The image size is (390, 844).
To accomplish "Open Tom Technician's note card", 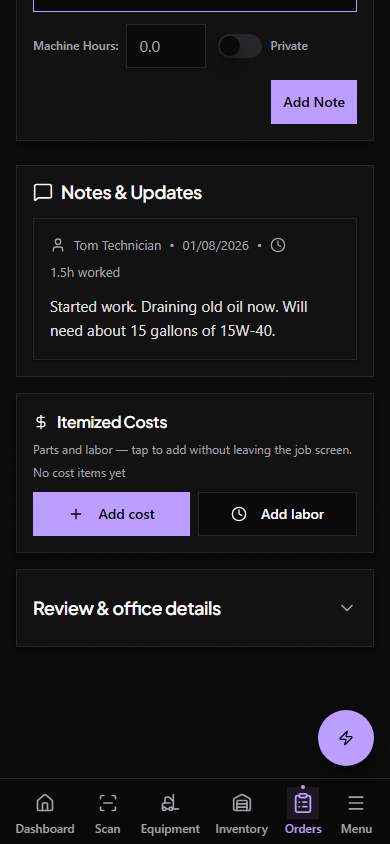I will click(195, 289).
